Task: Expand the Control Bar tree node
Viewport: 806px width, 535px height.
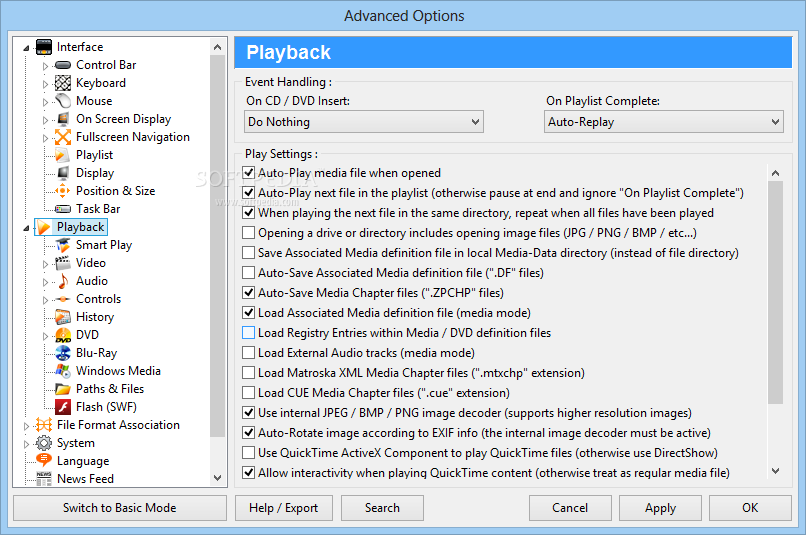Action: tap(45, 66)
